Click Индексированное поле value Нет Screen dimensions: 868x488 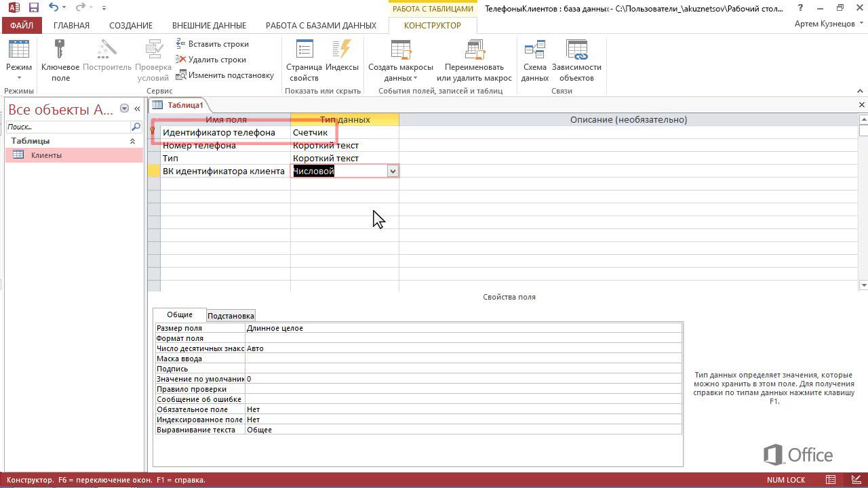[x=464, y=420]
